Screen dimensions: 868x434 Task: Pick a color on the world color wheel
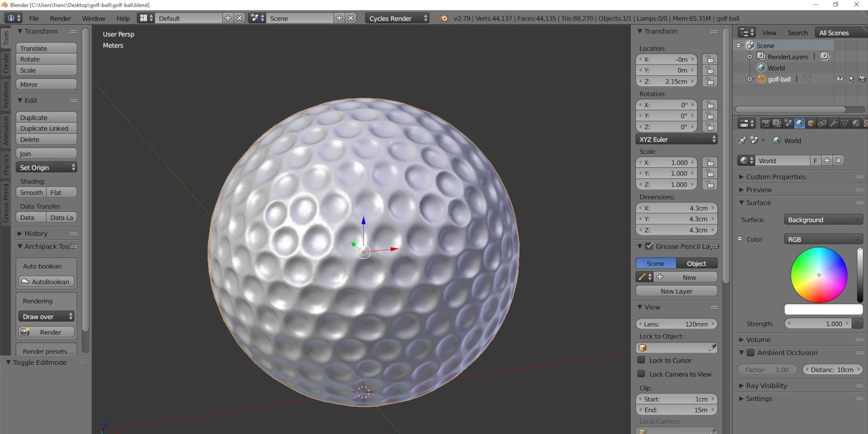pyautogui.click(x=819, y=275)
